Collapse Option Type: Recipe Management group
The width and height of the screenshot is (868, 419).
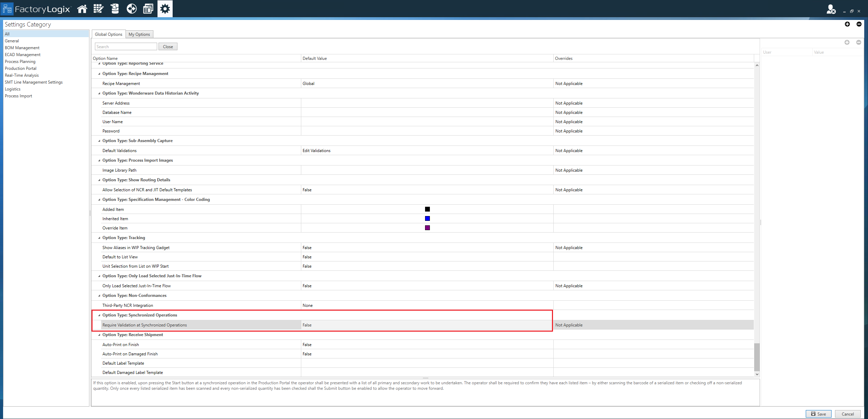coord(99,73)
